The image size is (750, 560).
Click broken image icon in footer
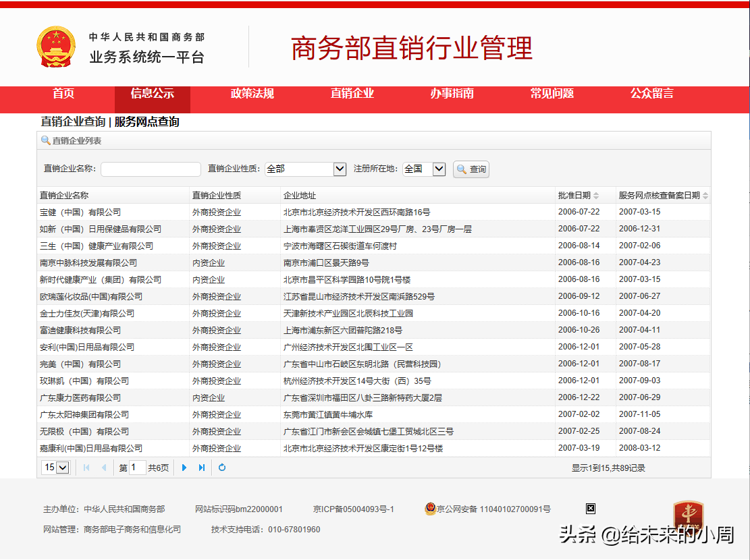(x=591, y=508)
